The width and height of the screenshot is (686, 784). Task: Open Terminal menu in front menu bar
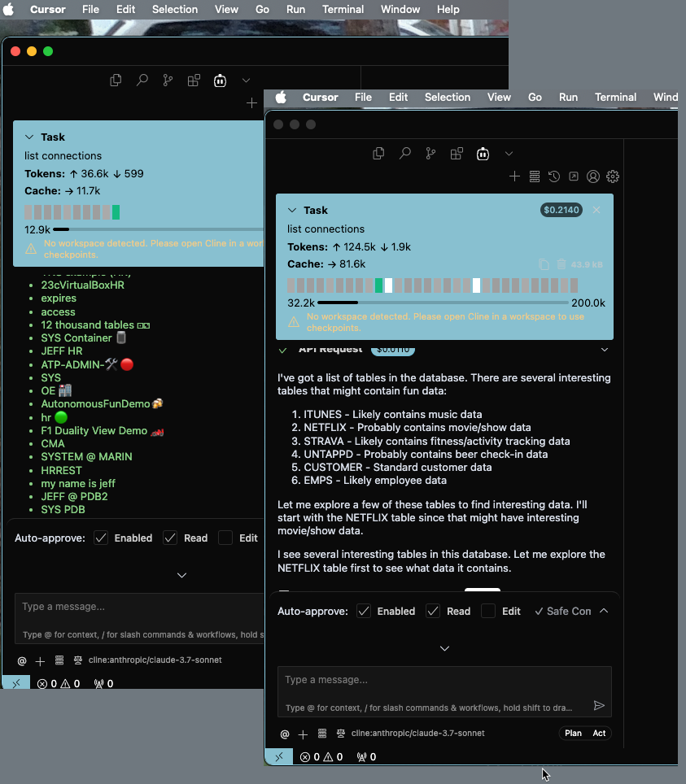tap(615, 97)
